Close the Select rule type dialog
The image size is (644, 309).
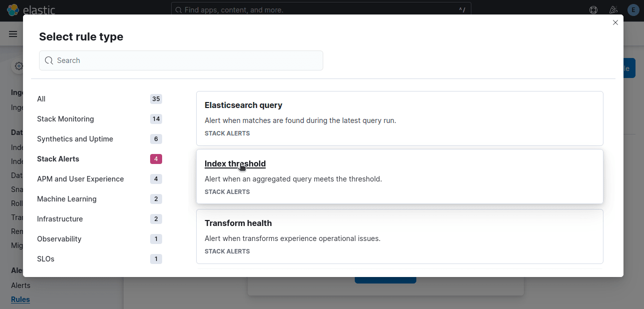[615, 22]
